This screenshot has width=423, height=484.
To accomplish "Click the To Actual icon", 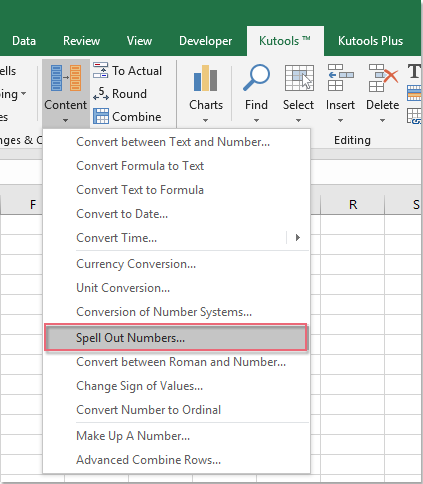I will pyautogui.click(x=100, y=70).
